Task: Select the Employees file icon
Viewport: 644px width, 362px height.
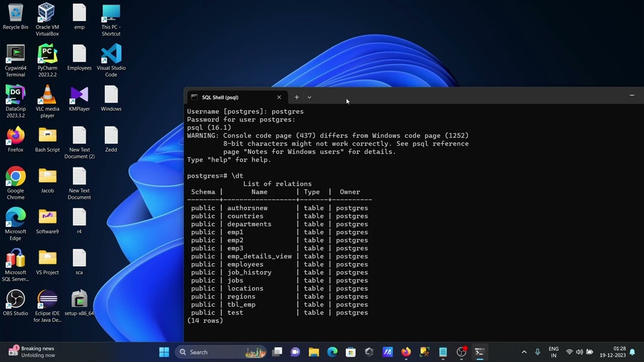Action: tap(79, 58)
